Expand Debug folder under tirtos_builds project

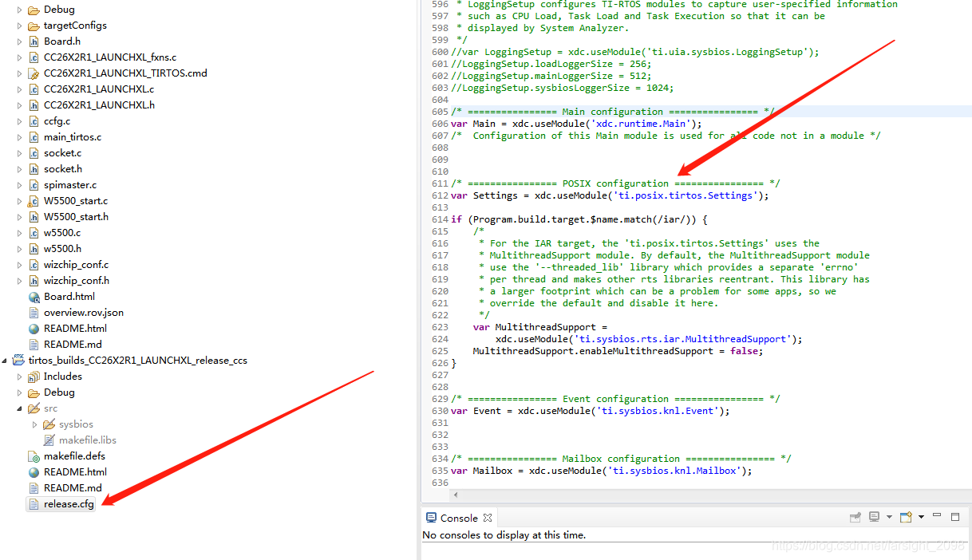20,392
